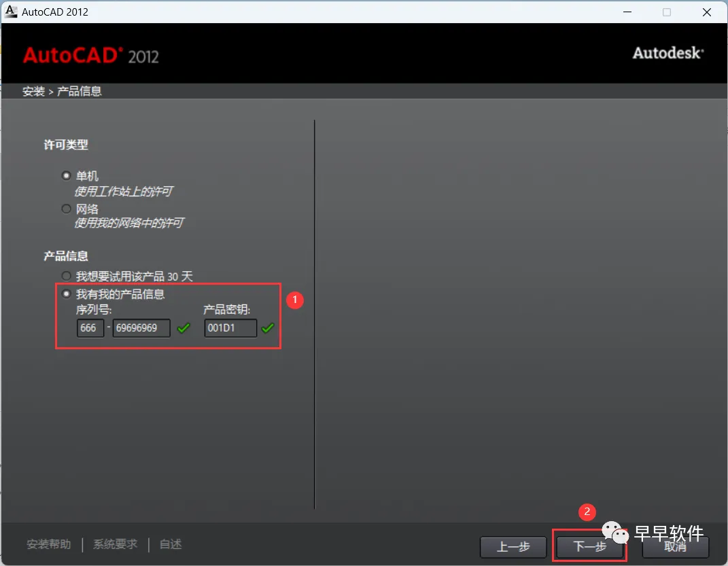
Task: Select the 单机 standalone license radio button
Action: (67, 176)
